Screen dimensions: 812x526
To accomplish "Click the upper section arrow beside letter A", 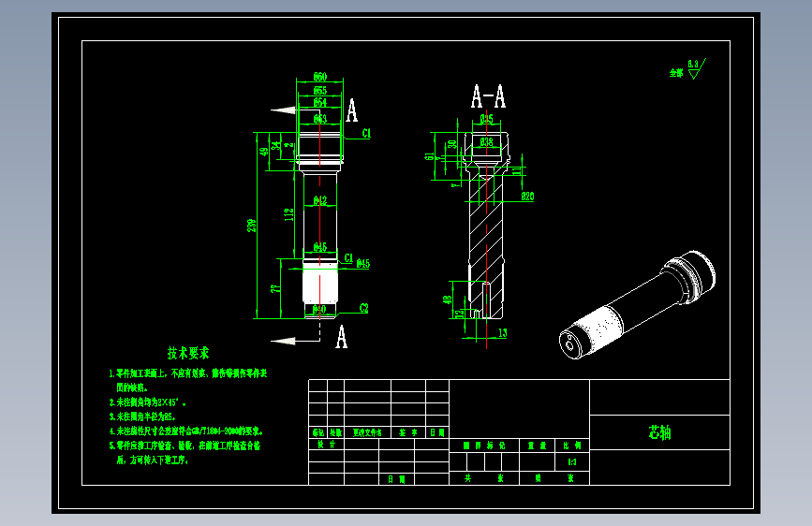I will click(283, 110).
